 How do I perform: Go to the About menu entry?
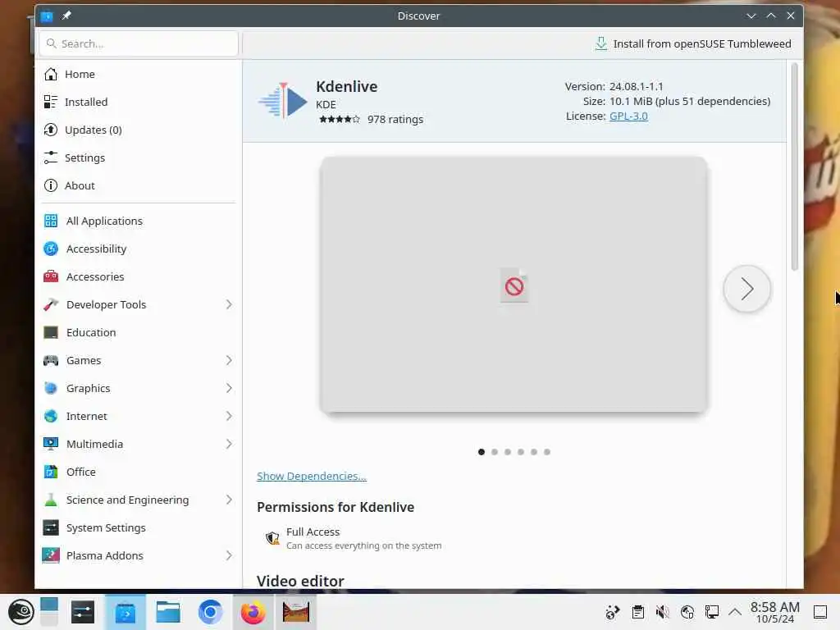tap(138, 185)
